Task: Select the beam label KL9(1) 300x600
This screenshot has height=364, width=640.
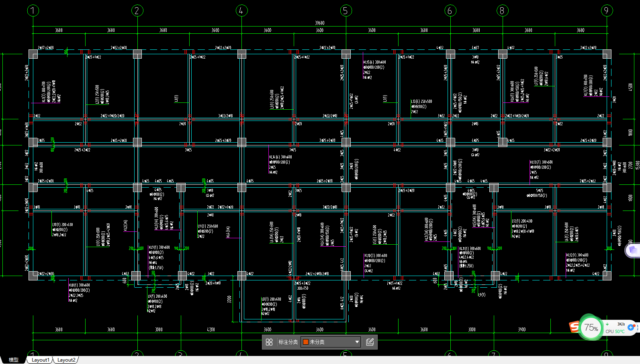Action: tap(159, 247)
